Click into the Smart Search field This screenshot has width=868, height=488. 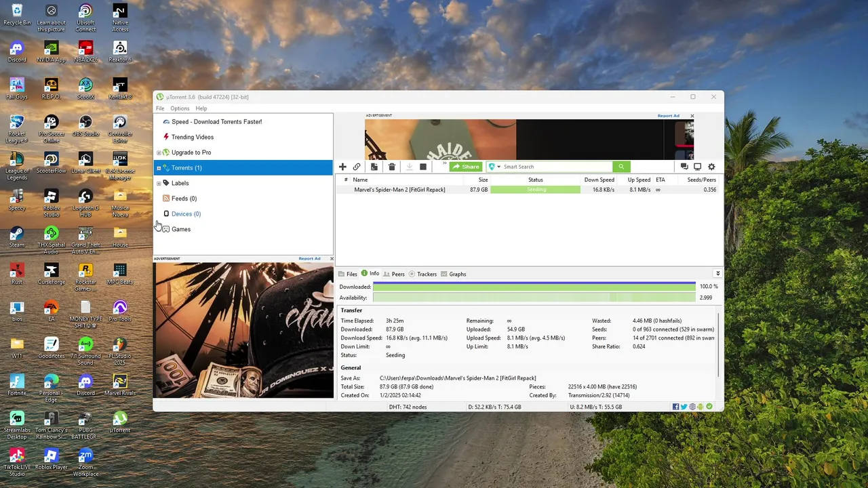[556, 167]
